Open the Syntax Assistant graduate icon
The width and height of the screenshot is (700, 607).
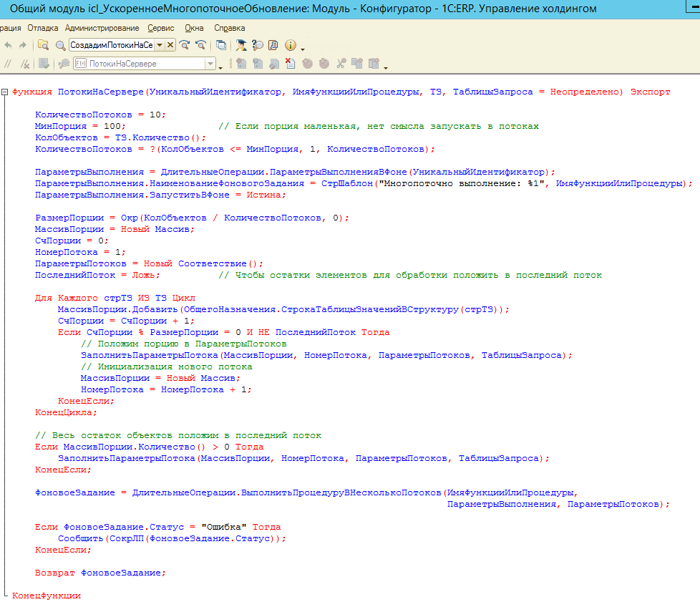coord(241,45)
